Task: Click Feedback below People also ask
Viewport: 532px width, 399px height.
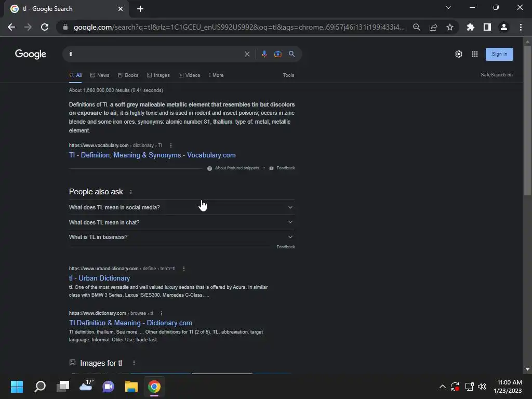Action: point(285,247)
